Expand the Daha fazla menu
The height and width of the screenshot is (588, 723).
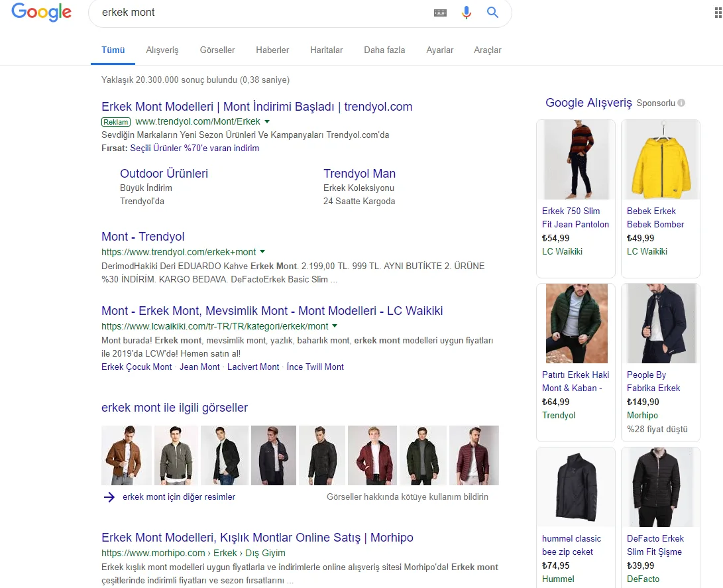[x=384, y=50]
